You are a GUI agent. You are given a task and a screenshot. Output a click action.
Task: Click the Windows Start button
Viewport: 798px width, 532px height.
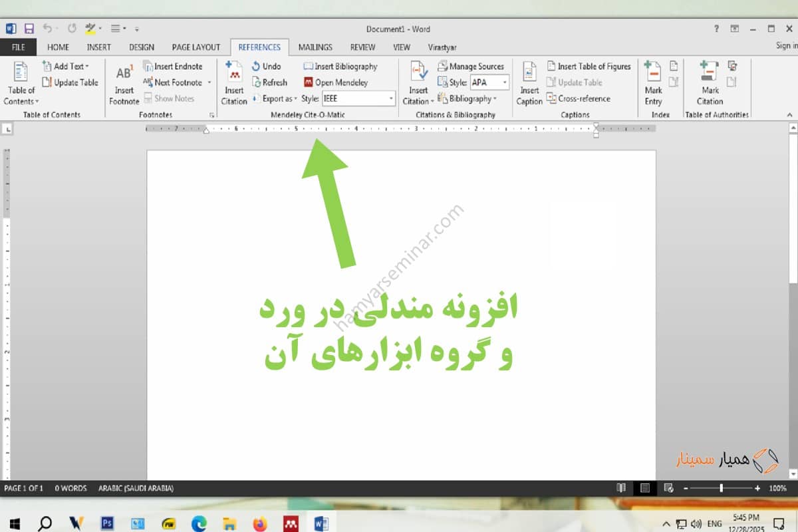[x=15, y=523]
